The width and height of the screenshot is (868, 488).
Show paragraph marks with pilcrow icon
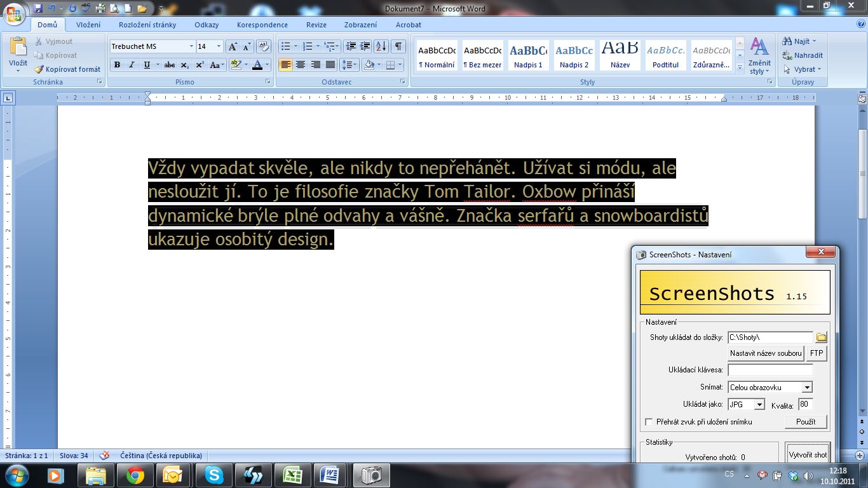[x=398, y=46]
